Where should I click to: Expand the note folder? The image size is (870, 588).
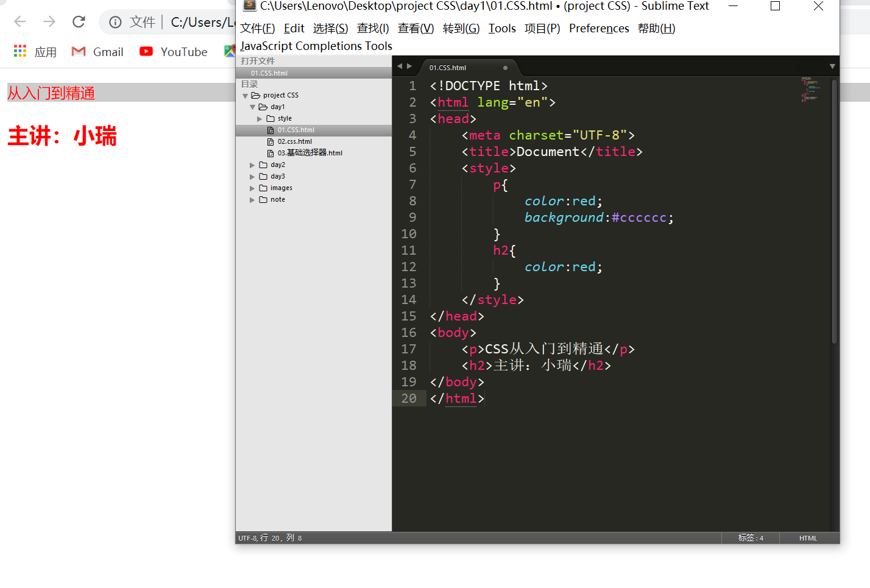tap(252, 200)
